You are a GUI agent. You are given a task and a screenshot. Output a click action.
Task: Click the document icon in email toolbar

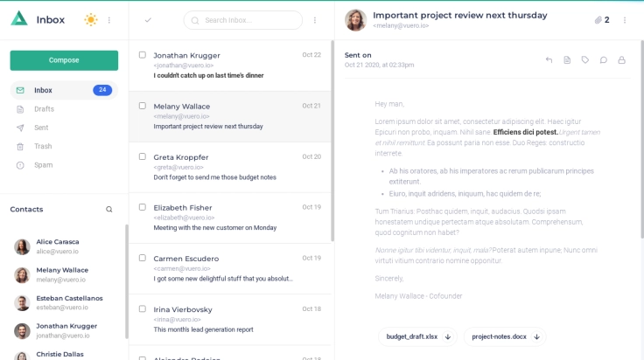(567, 60)
